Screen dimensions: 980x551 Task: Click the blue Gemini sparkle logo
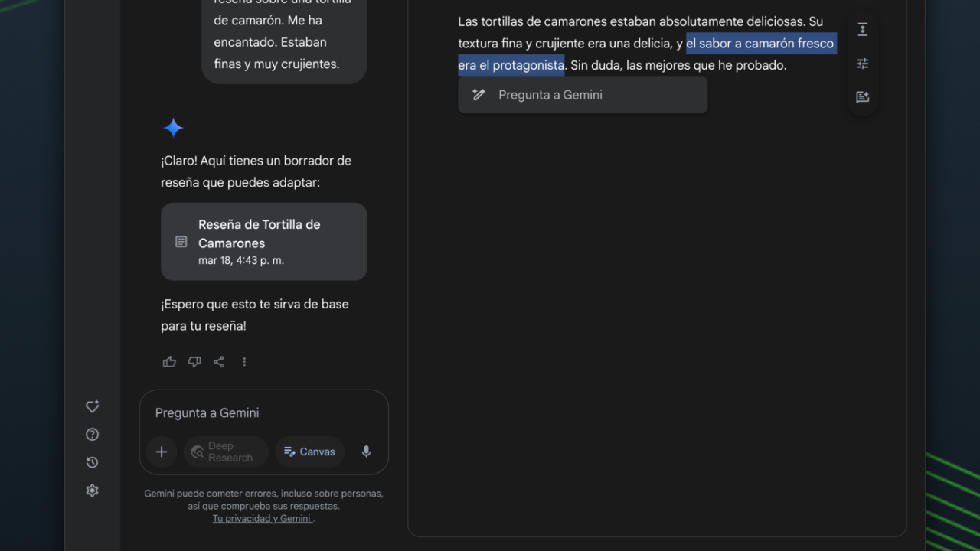tap(174, 128)
